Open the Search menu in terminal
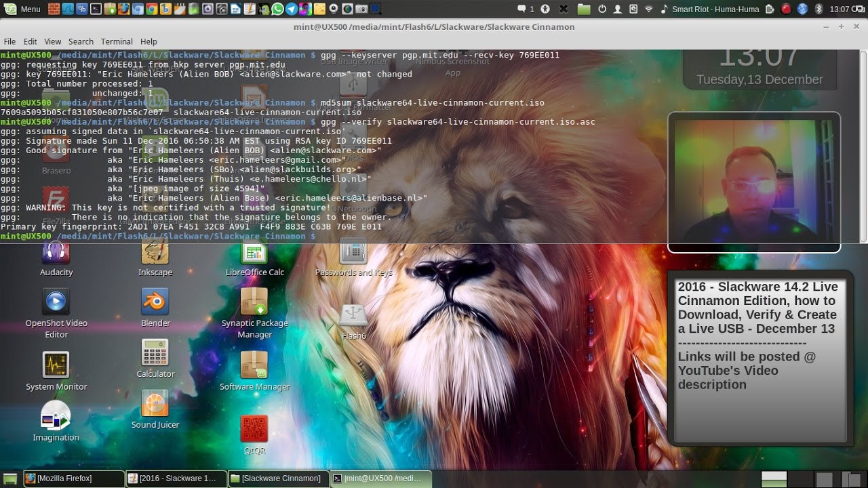Screen dimensions: 868x488 coord(81,41)
